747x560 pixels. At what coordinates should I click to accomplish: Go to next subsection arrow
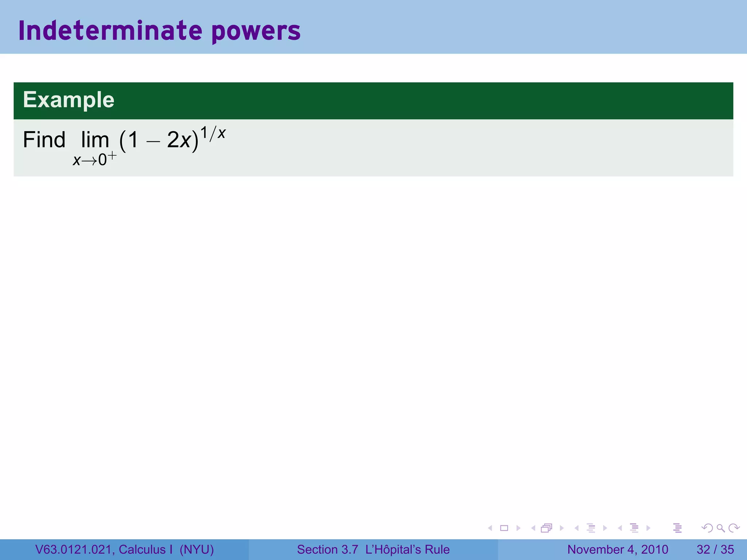(605, 528)
